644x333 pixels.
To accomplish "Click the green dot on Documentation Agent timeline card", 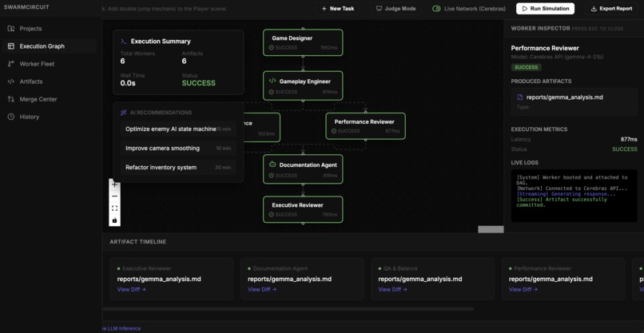I will tap(249, 268).
